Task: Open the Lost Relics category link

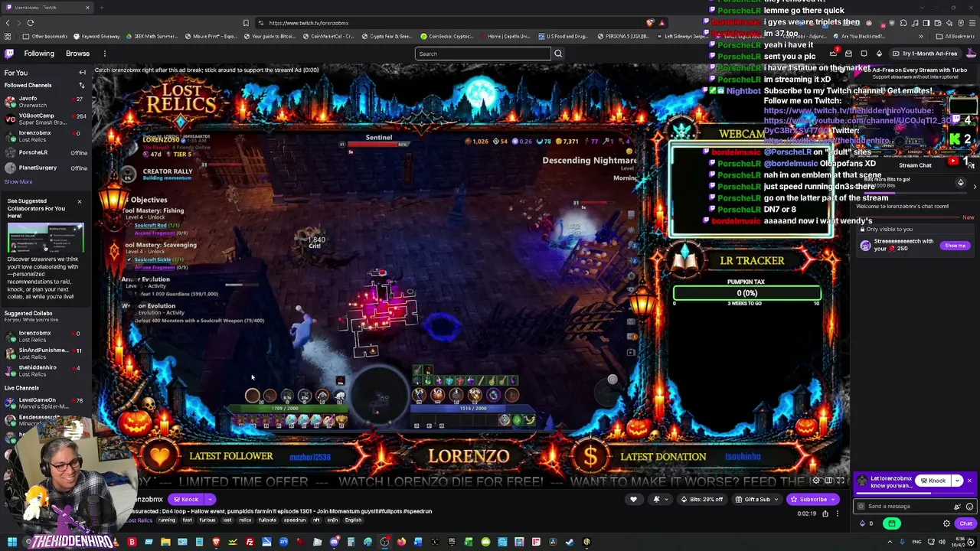Action: click(x=139, y=520)
